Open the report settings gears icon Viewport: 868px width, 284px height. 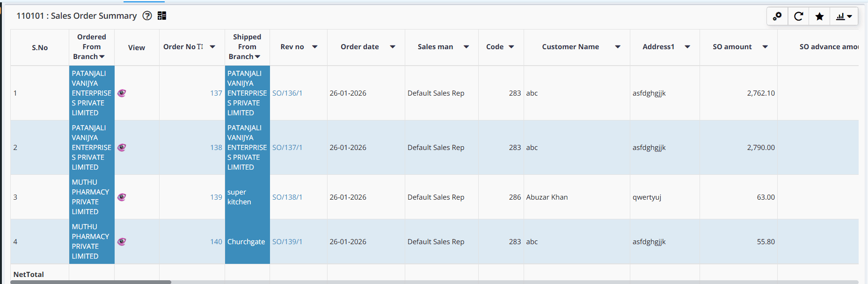(777, 16)
